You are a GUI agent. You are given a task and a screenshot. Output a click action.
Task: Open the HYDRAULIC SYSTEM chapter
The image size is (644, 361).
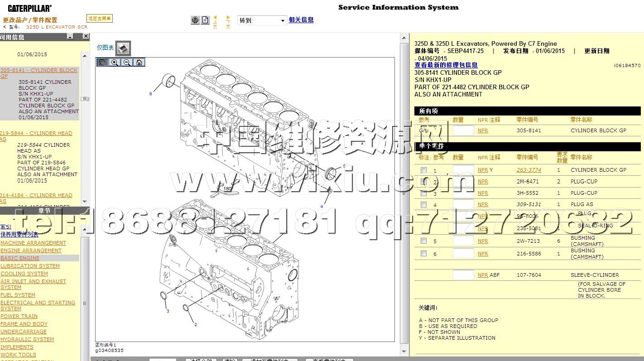27,339
